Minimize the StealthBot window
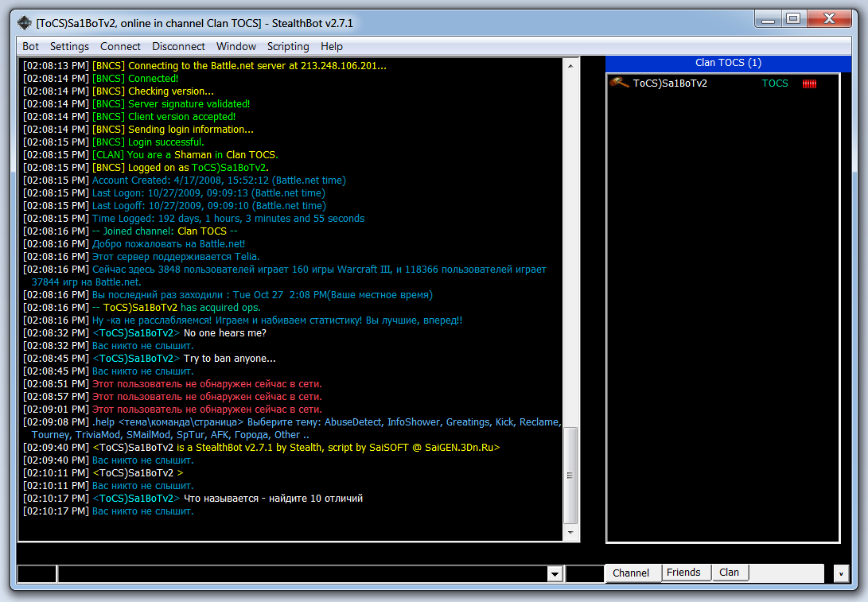This screenshot has height=602, width=868. click(x=768, y=19)
